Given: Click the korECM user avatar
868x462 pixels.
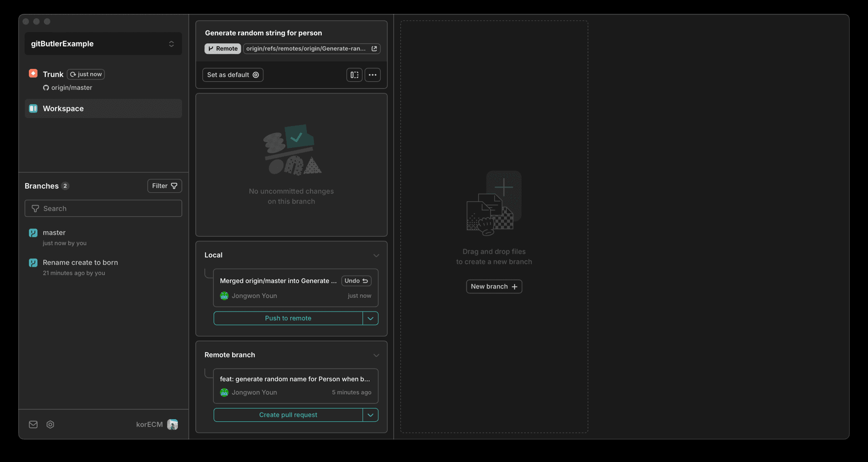Looking at the screenshot, I should tap(172, 425).
